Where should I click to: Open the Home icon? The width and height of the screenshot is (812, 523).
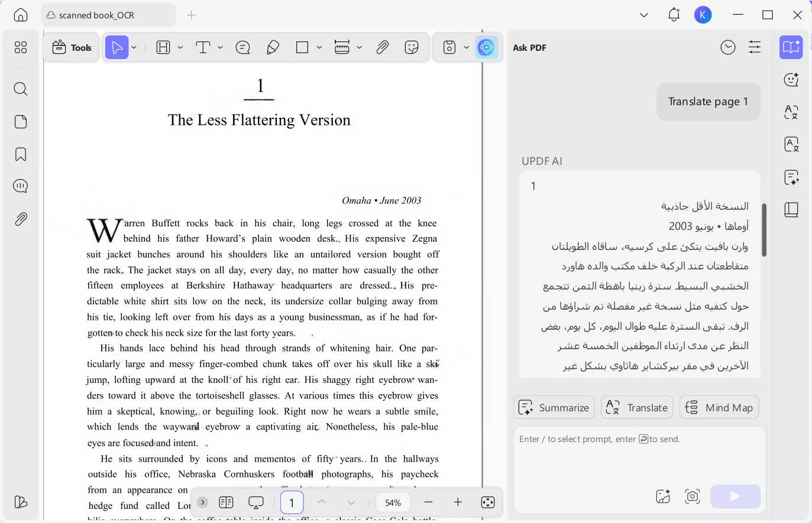21,15
